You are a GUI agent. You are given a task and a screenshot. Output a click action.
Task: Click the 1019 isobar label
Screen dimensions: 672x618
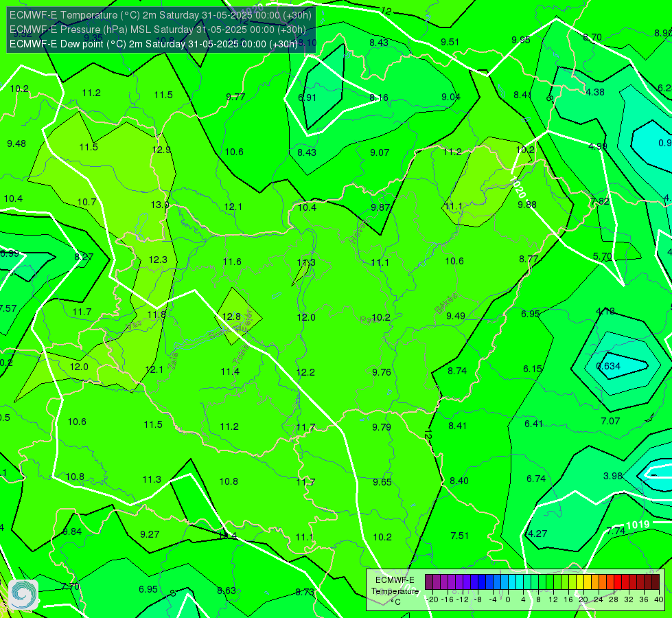638,525
